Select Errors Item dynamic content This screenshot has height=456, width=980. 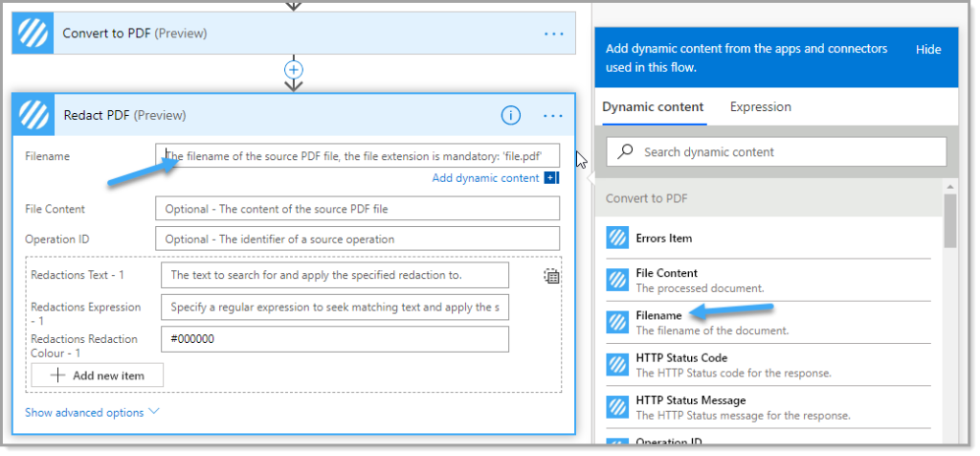768,239
